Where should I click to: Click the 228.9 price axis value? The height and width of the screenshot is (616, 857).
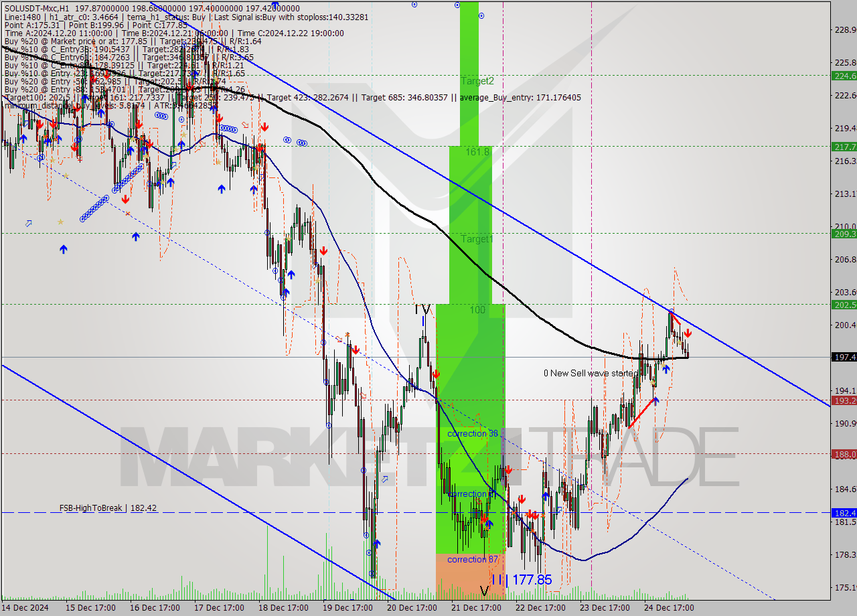click(845, 29)
